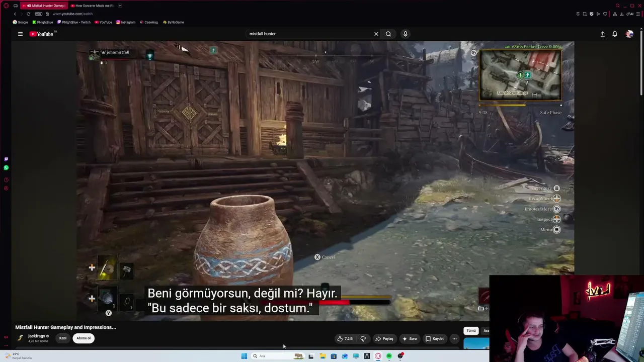This screenshot has width=644, height=362.
Task: Click the Katıl join button
Action: pos(63,338)
